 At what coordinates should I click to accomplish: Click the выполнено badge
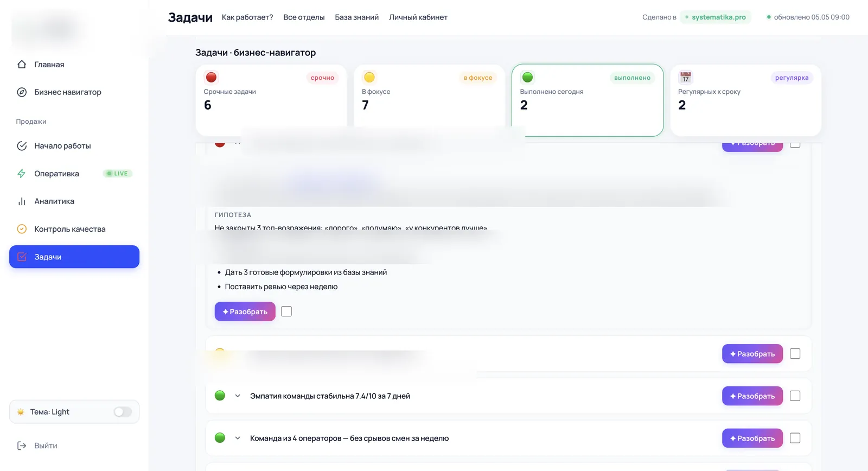coord(632,78)
